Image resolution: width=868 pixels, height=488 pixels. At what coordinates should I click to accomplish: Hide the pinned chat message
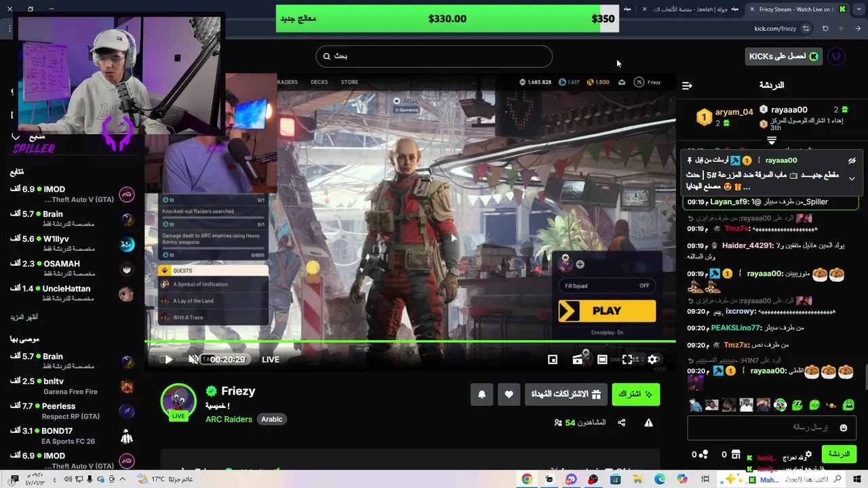coord(852,161)
